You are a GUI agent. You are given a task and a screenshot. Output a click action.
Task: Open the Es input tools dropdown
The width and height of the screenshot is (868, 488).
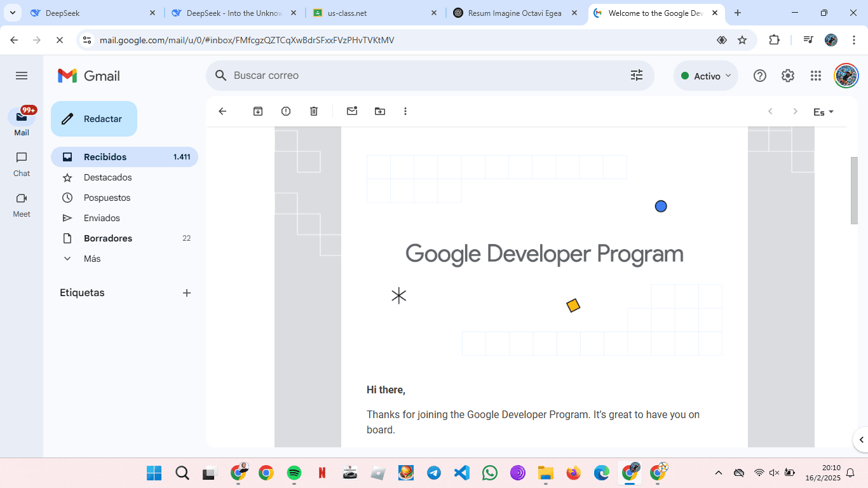824,112
